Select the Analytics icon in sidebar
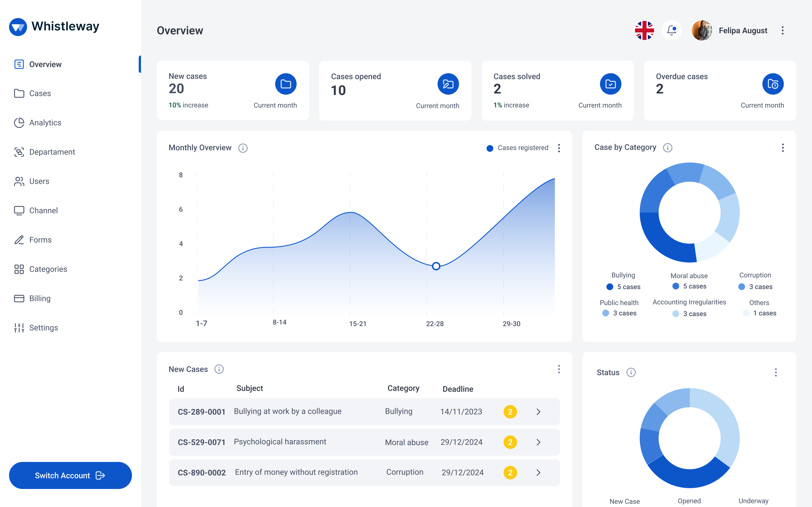 click(x=18, y=123)
